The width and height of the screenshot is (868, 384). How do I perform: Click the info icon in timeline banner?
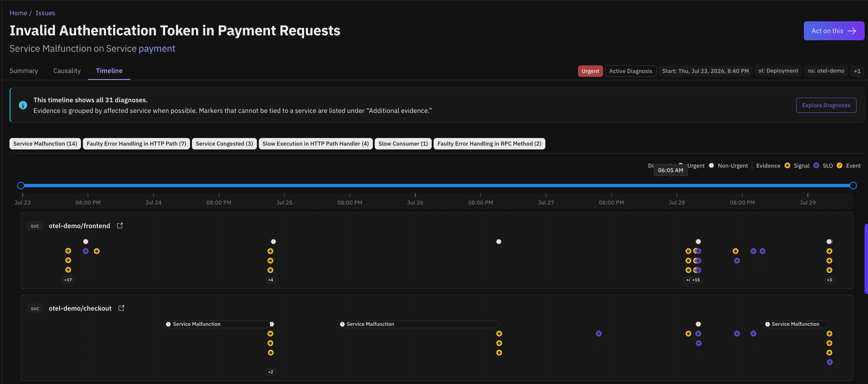[x=23, y=105]
